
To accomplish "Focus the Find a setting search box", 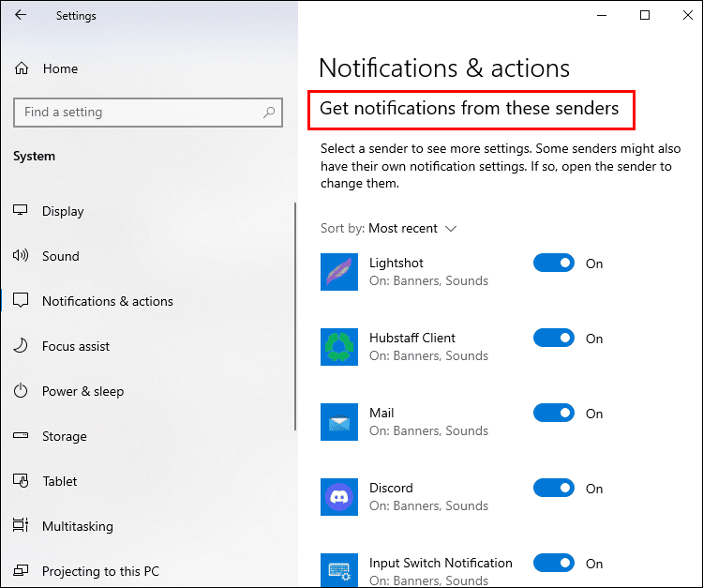I will (148, 113).
